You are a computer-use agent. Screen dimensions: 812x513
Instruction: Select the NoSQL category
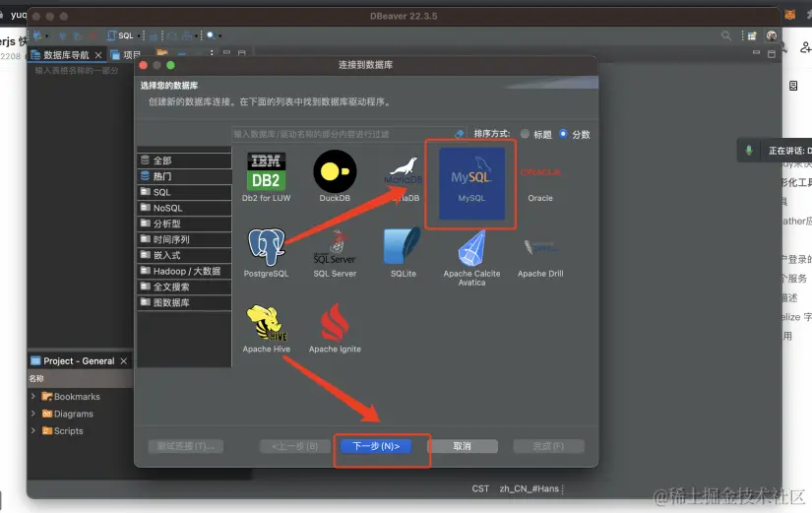click(x=184, y=208)
